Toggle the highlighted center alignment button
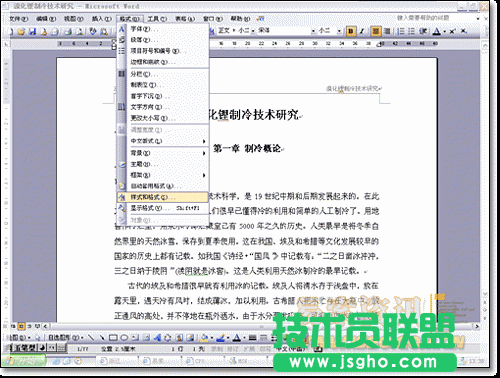 tap(376, 31)
